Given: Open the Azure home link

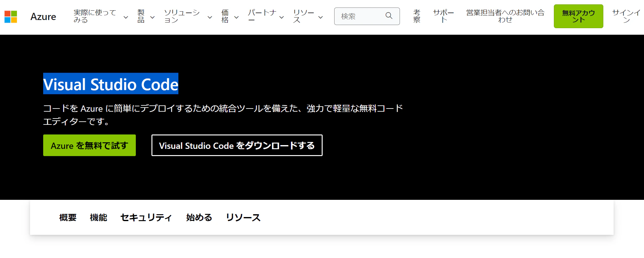Looking at the screenshot, I should click(x=43, y=17).
